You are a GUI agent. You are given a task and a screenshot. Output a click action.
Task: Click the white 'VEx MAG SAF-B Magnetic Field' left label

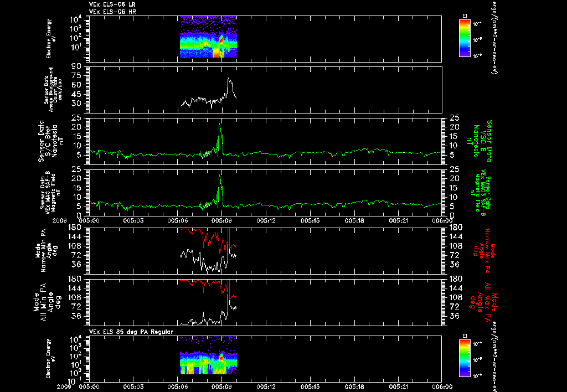click(50, 192)
